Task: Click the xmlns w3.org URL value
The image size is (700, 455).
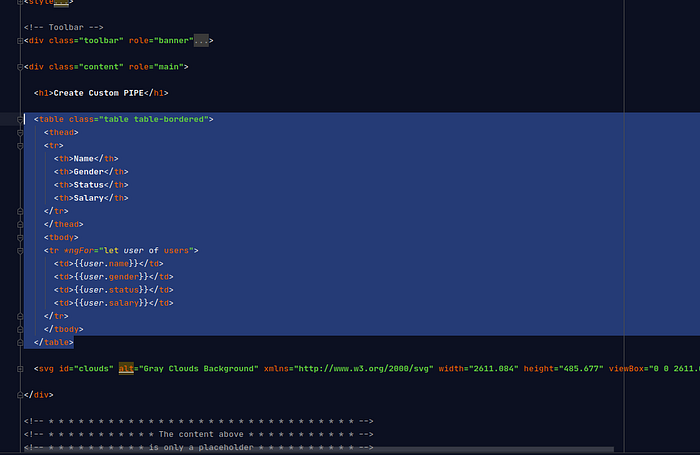Action: 364,369
